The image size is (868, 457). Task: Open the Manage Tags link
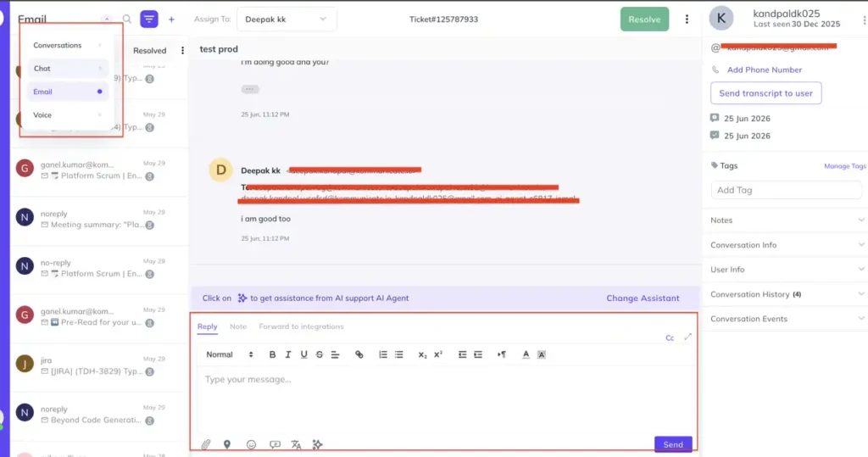click(x=845, y=166)
